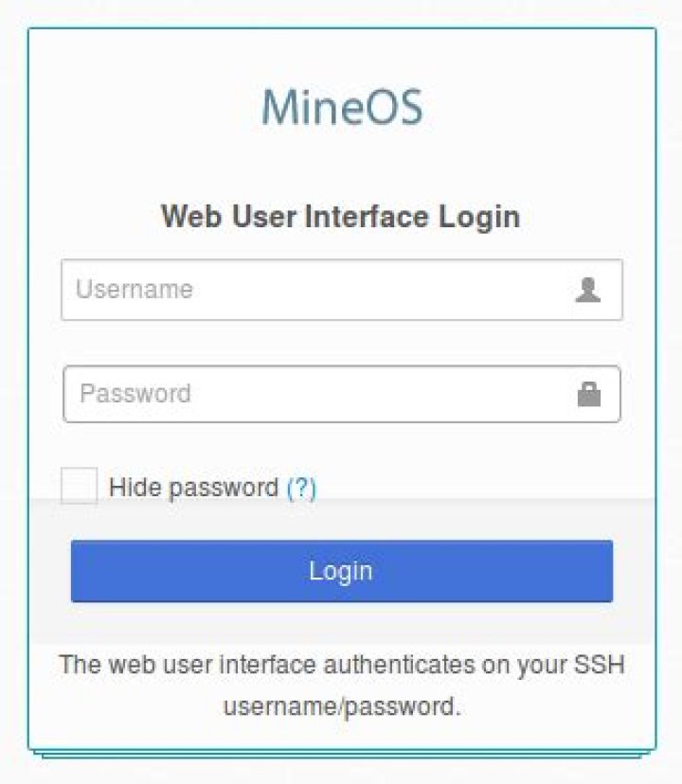Select the Web User Interface Login heading
Image resolution: width=682 pixels, height=784 pixels.
click(x=341, y=217)
